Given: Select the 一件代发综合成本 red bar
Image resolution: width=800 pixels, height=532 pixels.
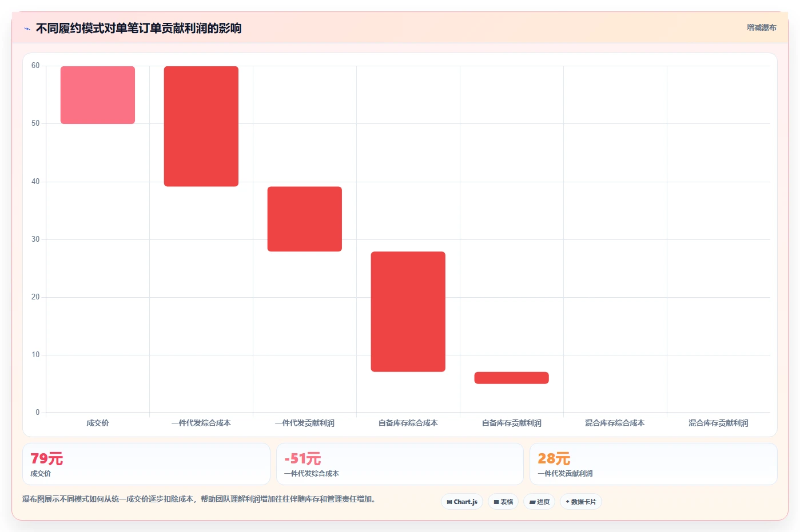Looking at the screenshot, I should pos(201,126).
